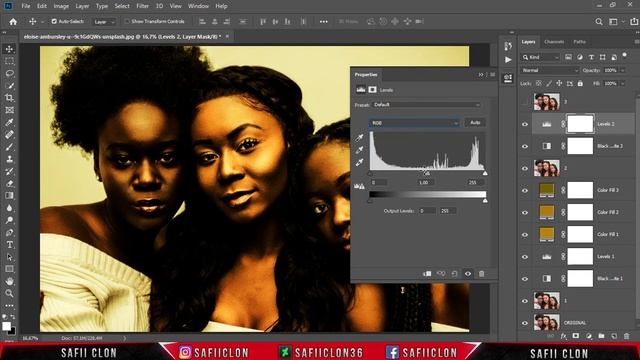Open the RGB channel dropdown
Image resolution: width=640 pixels, height=360 pixels.
click(x=415, y=123)
